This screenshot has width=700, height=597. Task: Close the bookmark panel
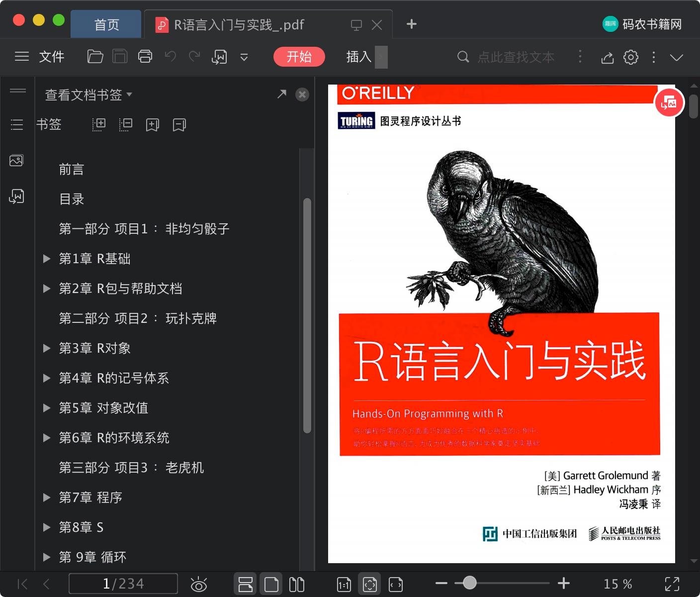point(302,95)
